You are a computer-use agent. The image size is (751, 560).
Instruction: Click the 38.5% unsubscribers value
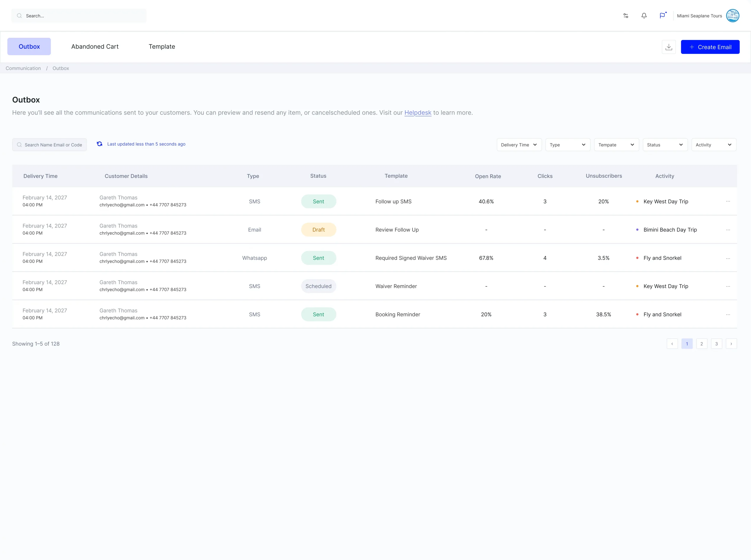[603, 315]
